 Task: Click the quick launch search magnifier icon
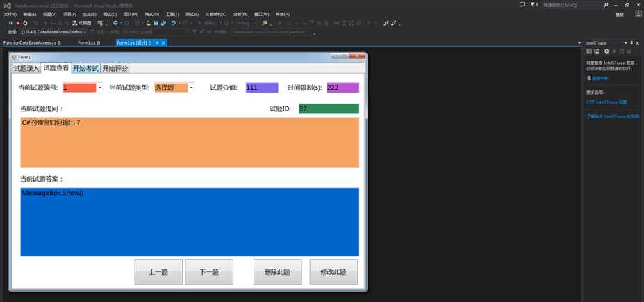point(605,5)
